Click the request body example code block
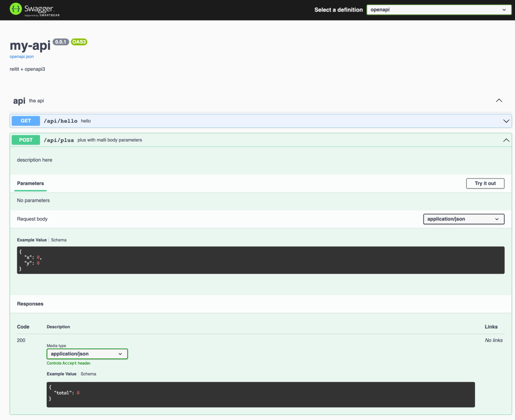Image resolution: width=515 pixels, height=420 pixels. click(x=257, y=260)
